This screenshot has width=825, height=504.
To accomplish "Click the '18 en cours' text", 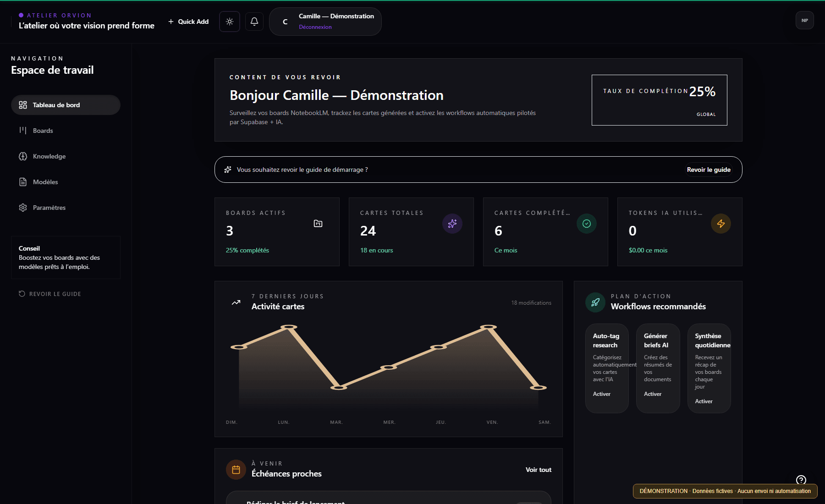I will (377, 250).
